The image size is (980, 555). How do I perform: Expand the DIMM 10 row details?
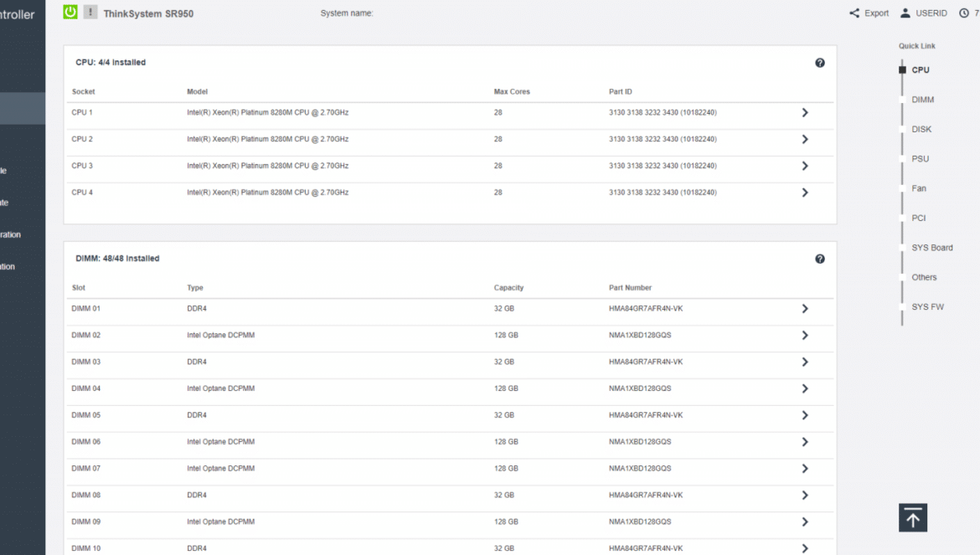point(805,548)
